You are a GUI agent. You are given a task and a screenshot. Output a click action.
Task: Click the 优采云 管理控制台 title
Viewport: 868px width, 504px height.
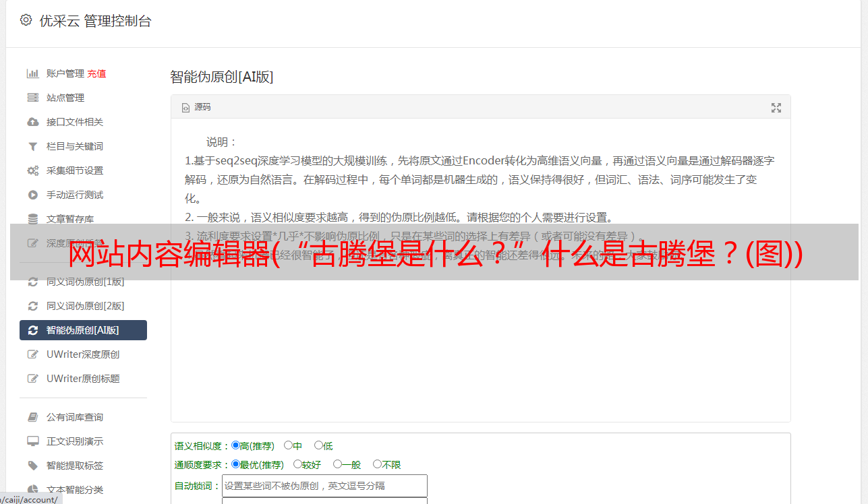point(95,21)
